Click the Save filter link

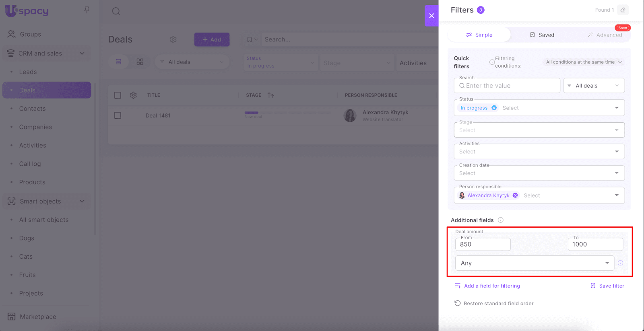(607, 286)
